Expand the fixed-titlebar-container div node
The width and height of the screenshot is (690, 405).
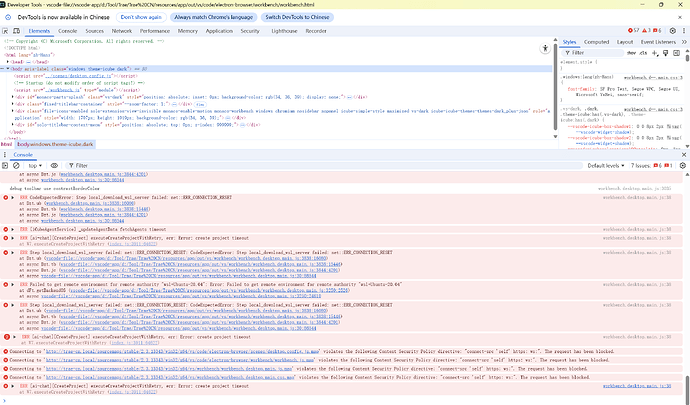click(x=13, y=104)
